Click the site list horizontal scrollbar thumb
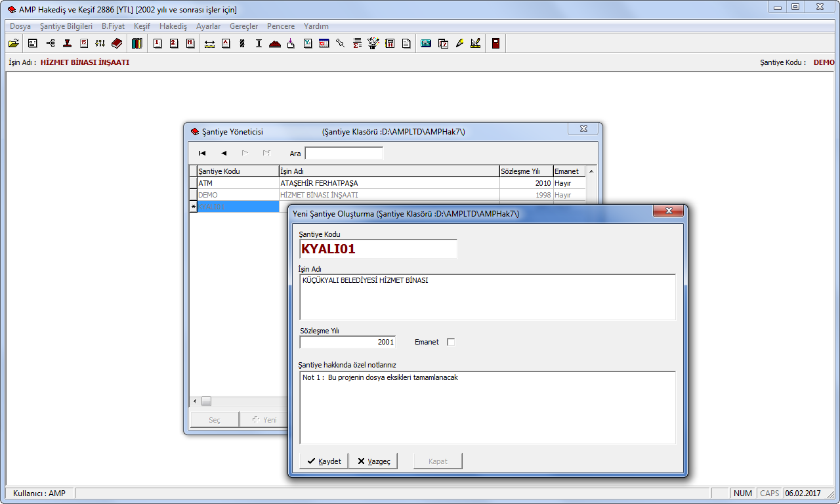840x504 pixels. (206, 401)
